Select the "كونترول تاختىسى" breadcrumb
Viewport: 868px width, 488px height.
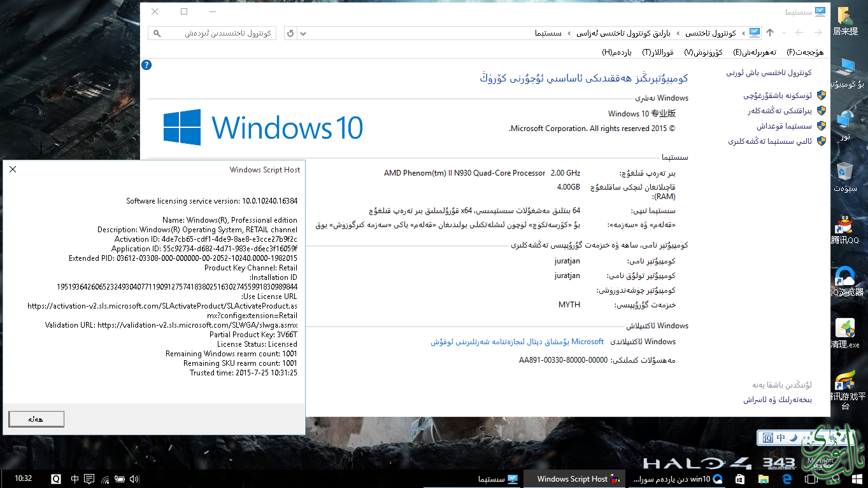pyautogui.click(x=711, y=33)
